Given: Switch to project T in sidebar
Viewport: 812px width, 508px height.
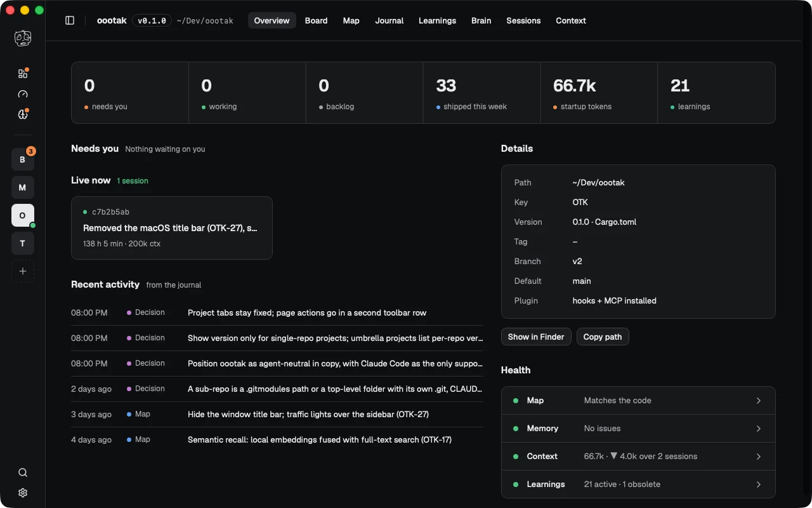Looking at the screenshot, I should [23, 243].
